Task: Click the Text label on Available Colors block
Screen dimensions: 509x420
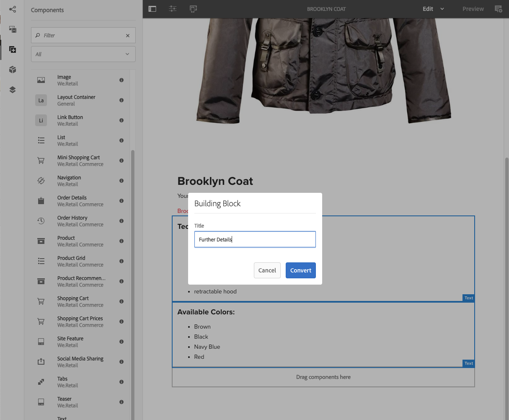Action: coord(469,363)
